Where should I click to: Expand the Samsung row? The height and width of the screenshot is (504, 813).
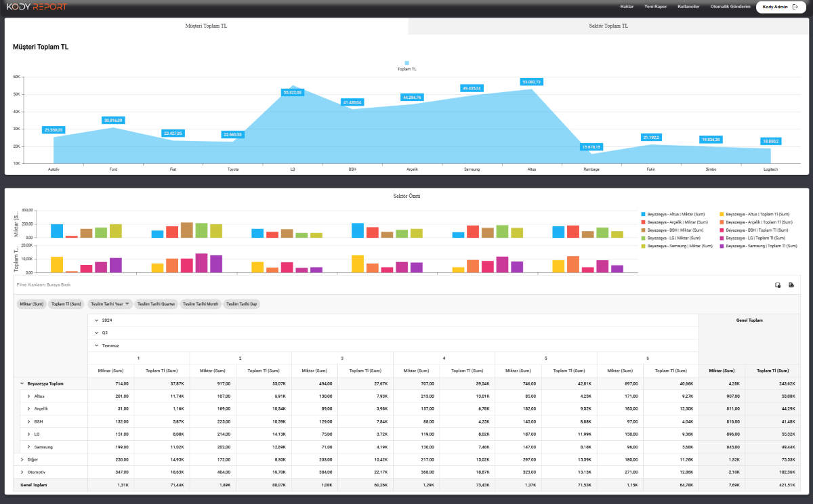28,447
